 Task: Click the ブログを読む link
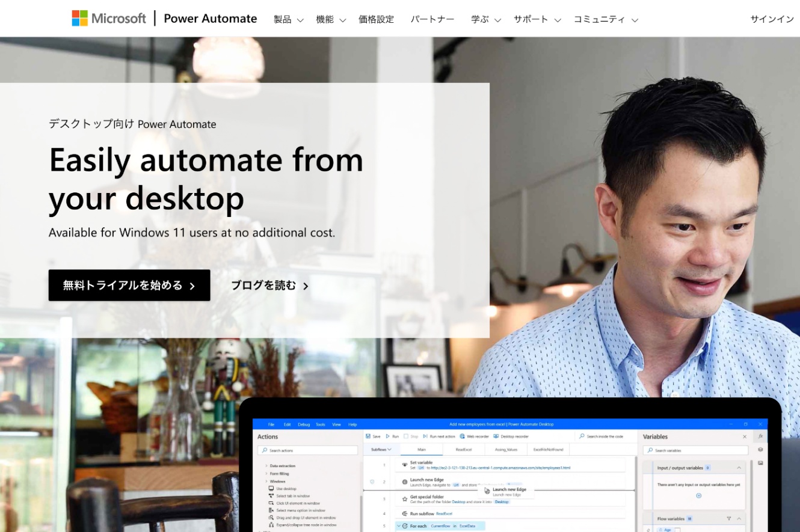tap(270, 286)
